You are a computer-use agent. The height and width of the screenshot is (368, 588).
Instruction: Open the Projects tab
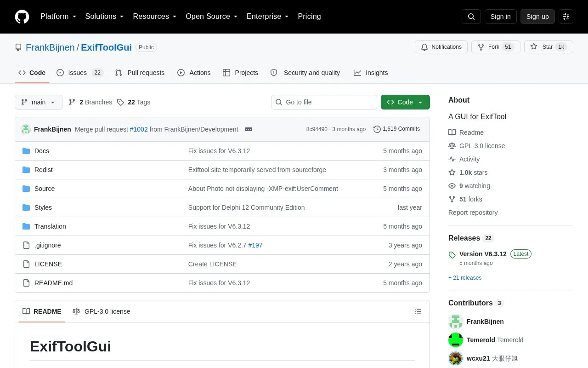(240, 73)
